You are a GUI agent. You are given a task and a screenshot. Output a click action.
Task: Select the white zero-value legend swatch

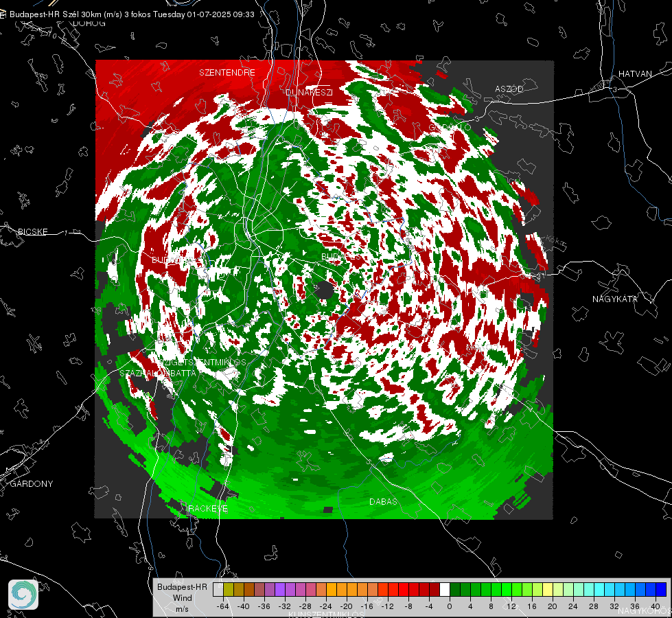coord(445,589)
